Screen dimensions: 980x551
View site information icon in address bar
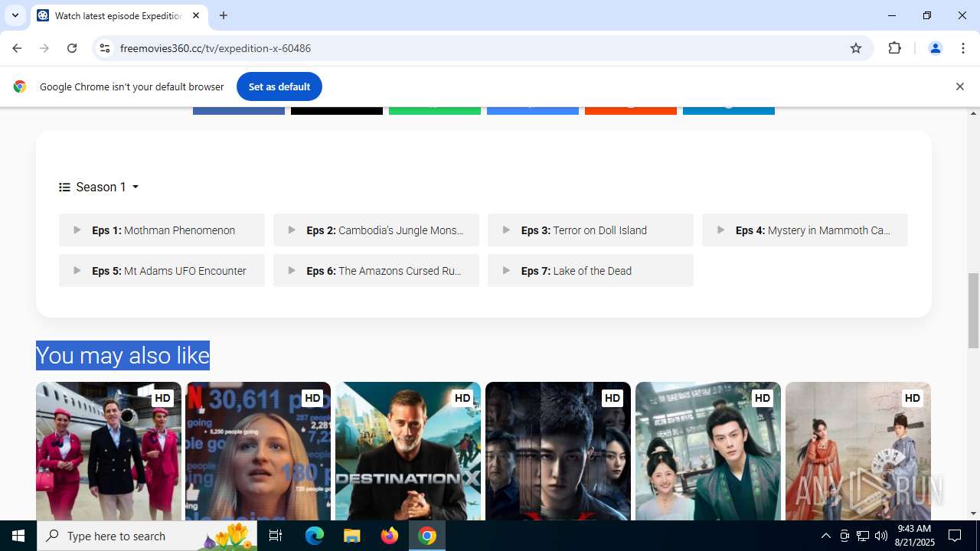click(105, 48)
